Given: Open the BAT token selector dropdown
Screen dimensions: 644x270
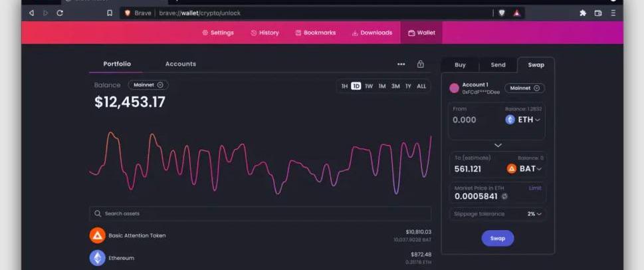Looking at the screenshot, I should click(x=524, y=169).
